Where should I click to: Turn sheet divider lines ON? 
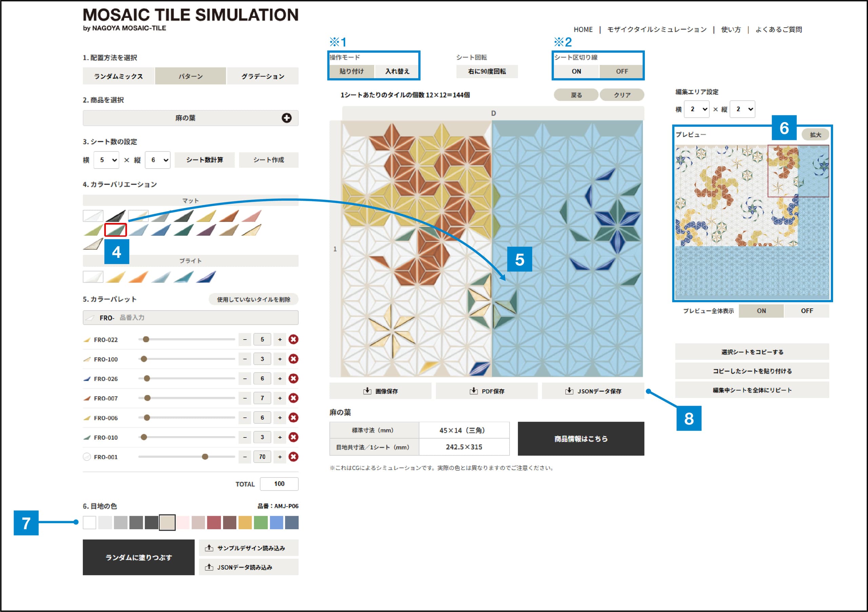tap(576, 72)
